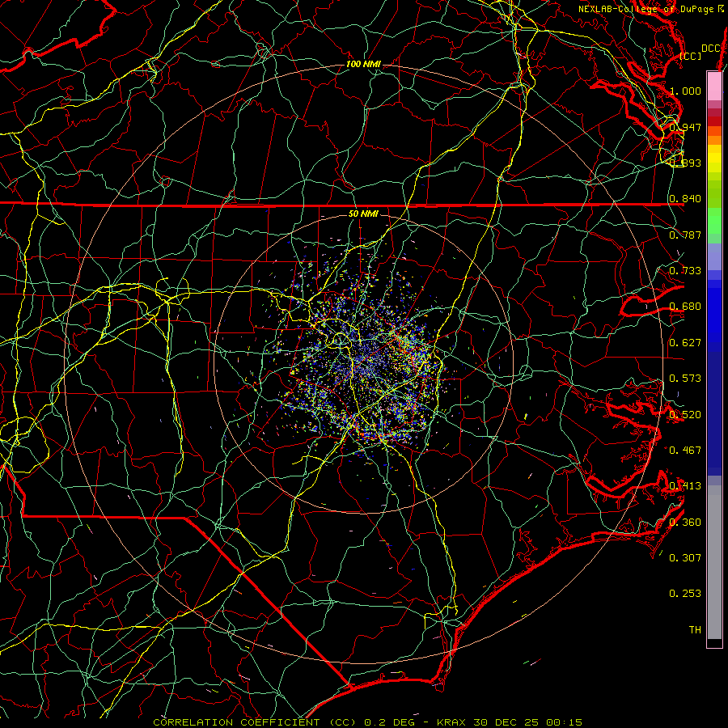Click the 0.733 value on the color scale
Image resolution: width=728 pixels, height=728 pixels.
tap(685, 271)
